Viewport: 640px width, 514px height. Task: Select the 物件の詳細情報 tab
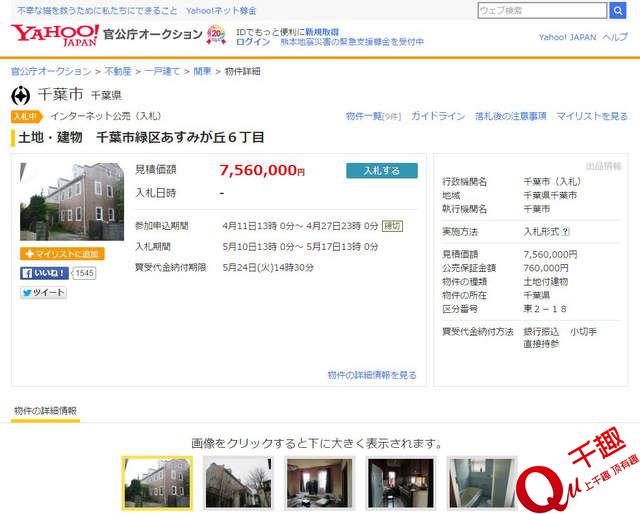[45, 411]
